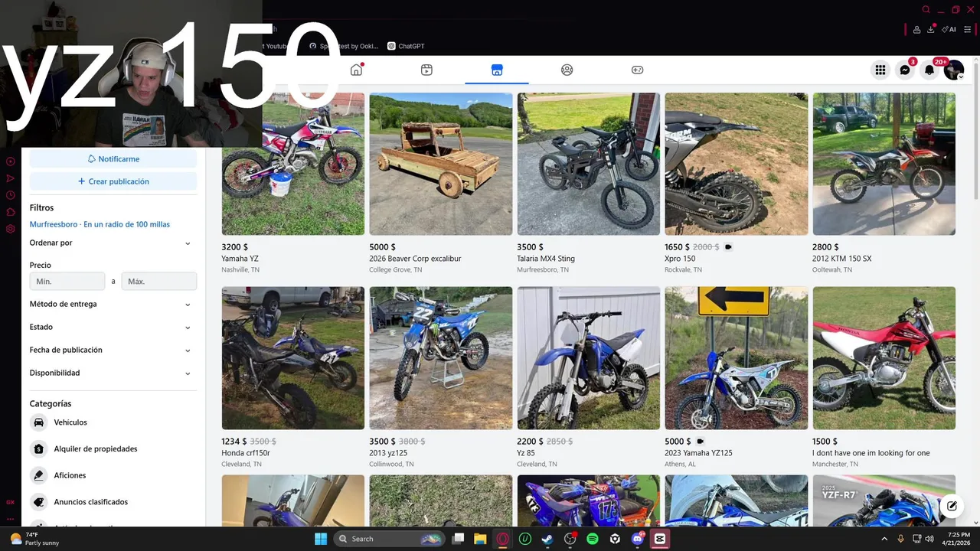Viewport: 980px width, 551px height.
Task: Click the Min. price input field
Action: (67, 281)
